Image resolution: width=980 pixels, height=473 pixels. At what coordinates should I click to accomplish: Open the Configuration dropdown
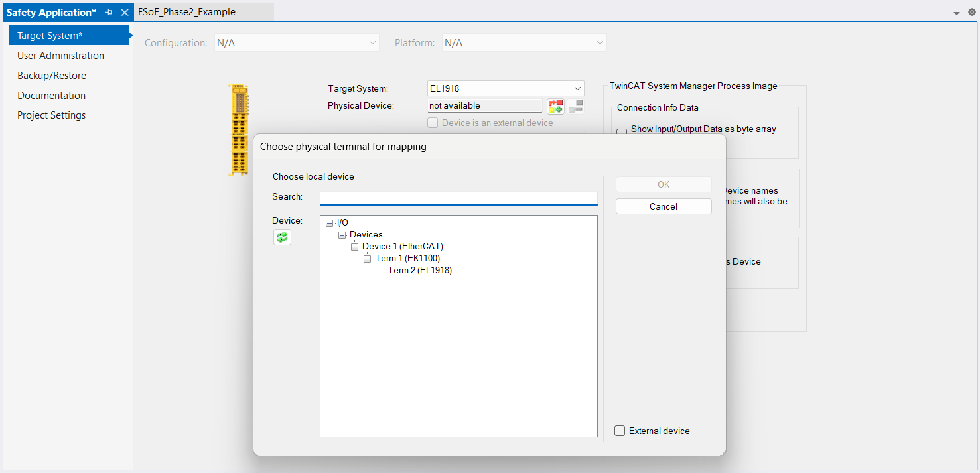(297, 43)
